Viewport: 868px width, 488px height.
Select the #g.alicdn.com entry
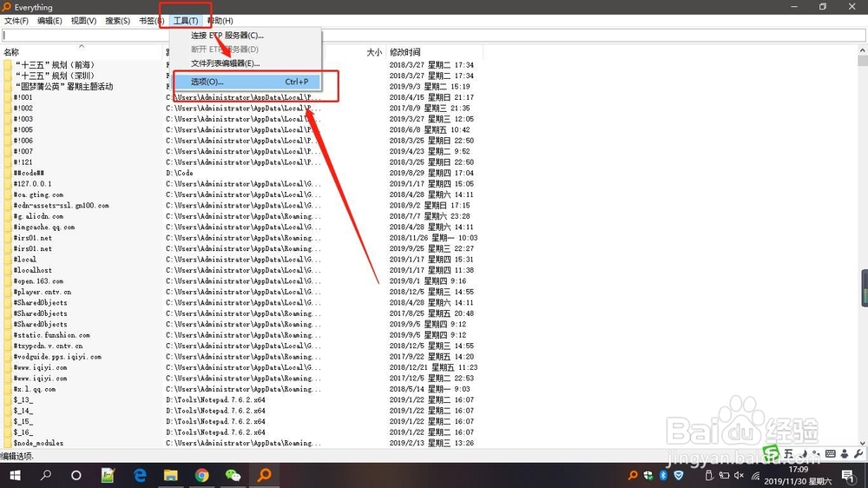(39, 216)
